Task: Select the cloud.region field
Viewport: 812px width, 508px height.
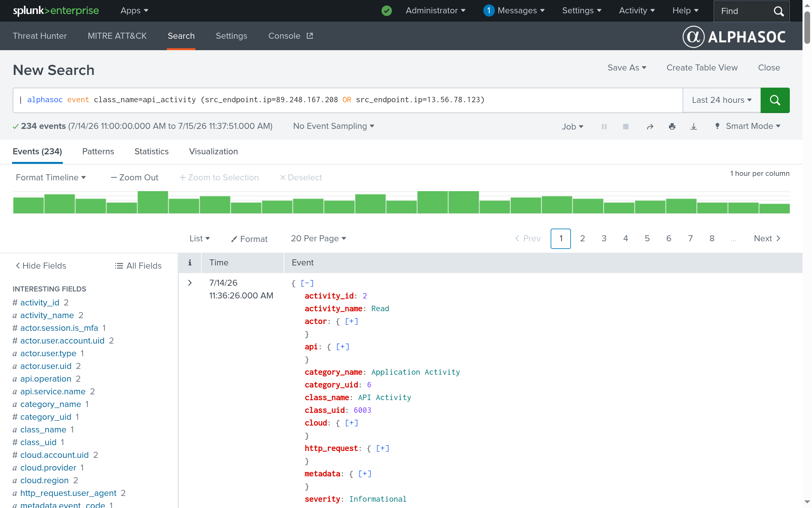Action: coord(44,480)
